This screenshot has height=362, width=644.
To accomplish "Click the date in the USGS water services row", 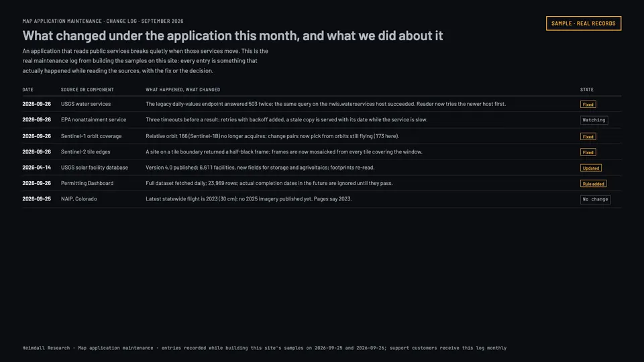I will click(x=36, y=104).
